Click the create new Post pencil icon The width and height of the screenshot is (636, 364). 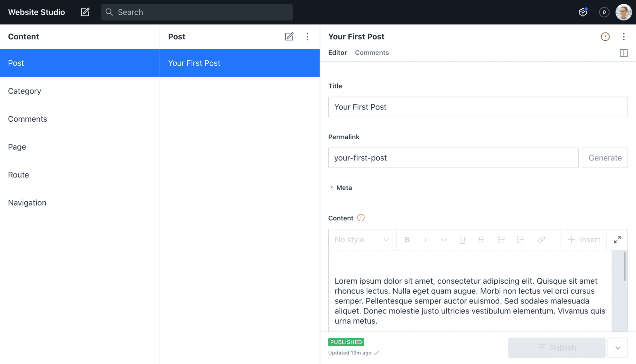[x=289, y=37]
